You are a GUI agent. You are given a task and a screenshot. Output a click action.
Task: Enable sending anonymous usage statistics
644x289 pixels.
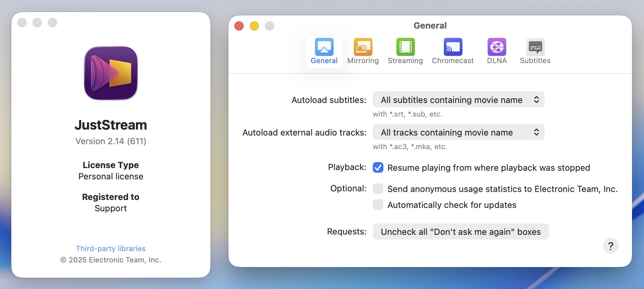[378, 189]
